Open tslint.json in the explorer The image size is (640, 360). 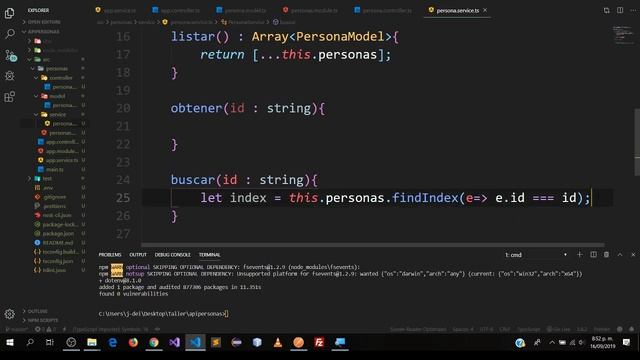54,270
